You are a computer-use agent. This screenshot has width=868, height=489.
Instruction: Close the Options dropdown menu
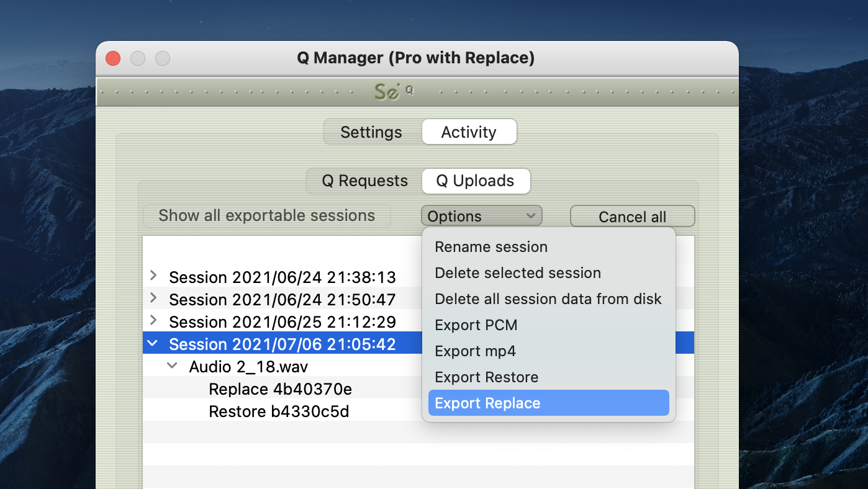[481, 216]
